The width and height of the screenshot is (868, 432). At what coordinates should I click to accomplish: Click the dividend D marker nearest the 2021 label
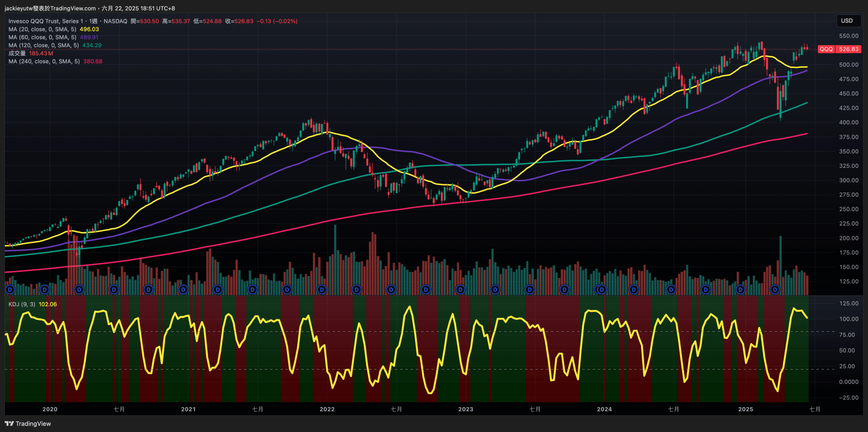pyautogui.click(x=183, y=290)
